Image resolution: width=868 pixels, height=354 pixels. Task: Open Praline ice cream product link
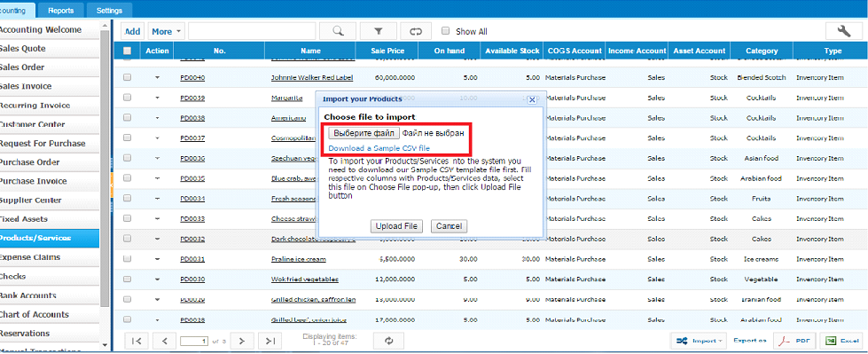click(299, 259)
